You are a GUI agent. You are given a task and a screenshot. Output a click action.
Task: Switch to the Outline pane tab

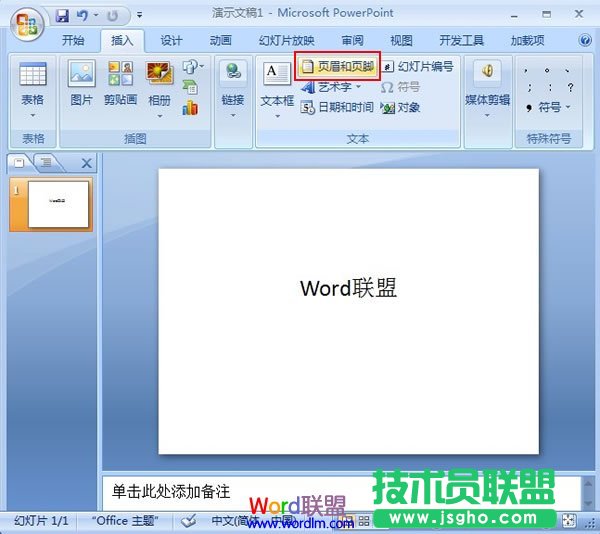coord(47,163)
